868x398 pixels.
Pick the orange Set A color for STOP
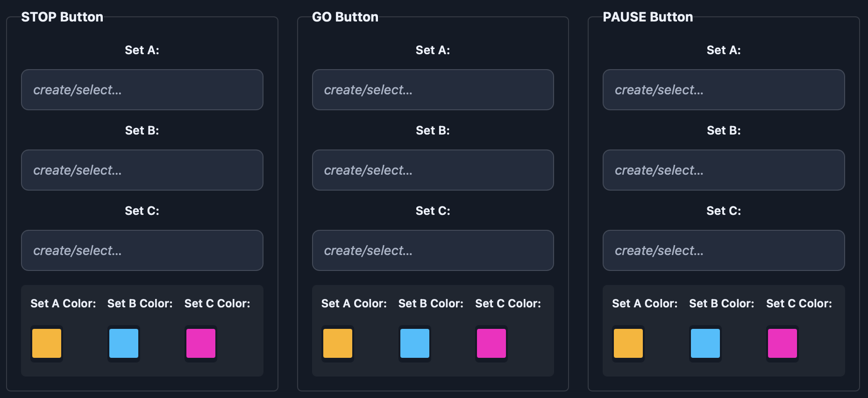(47, 343)
